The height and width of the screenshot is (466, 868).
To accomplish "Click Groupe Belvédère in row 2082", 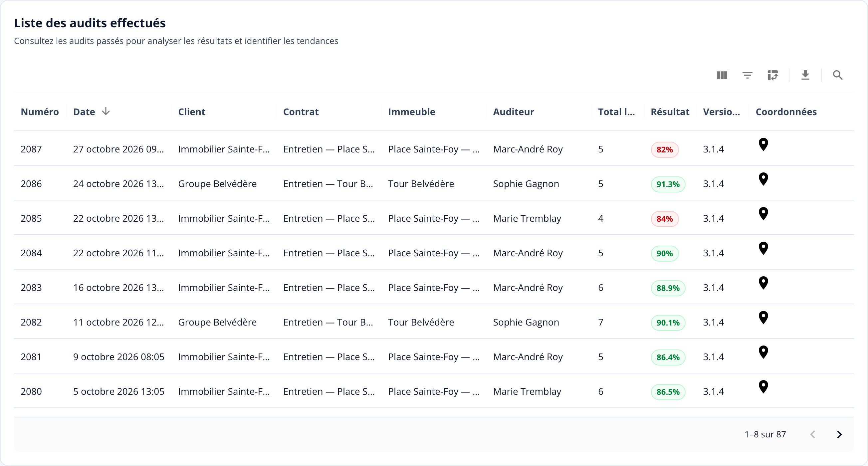I will click(217, 323).
